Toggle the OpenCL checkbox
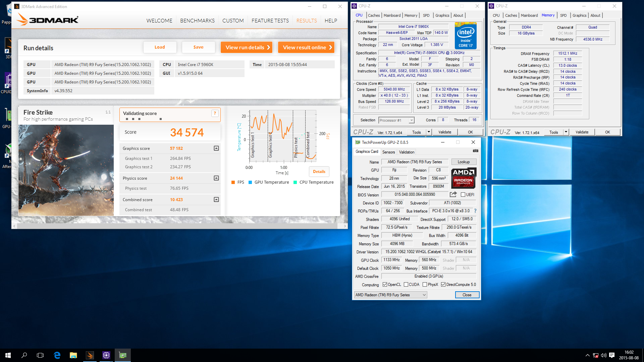644x362 pixels. 385,285
